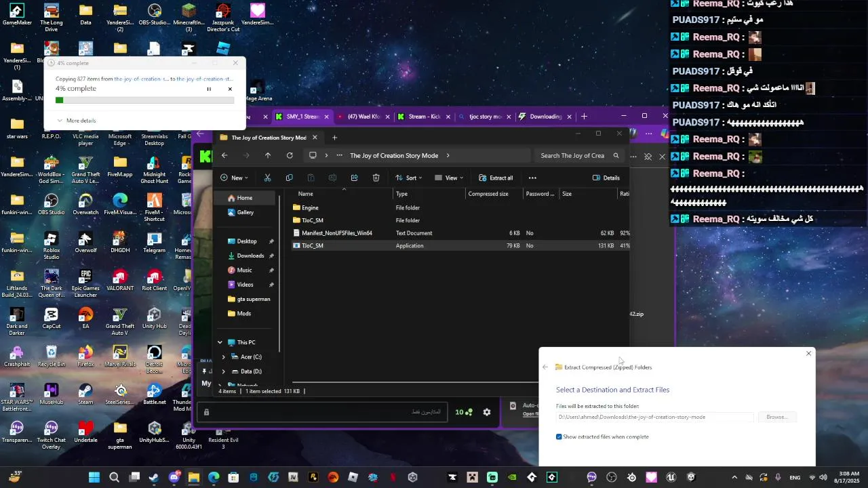
Task: Click the green copy progress bar
Action: pos(144,100)
